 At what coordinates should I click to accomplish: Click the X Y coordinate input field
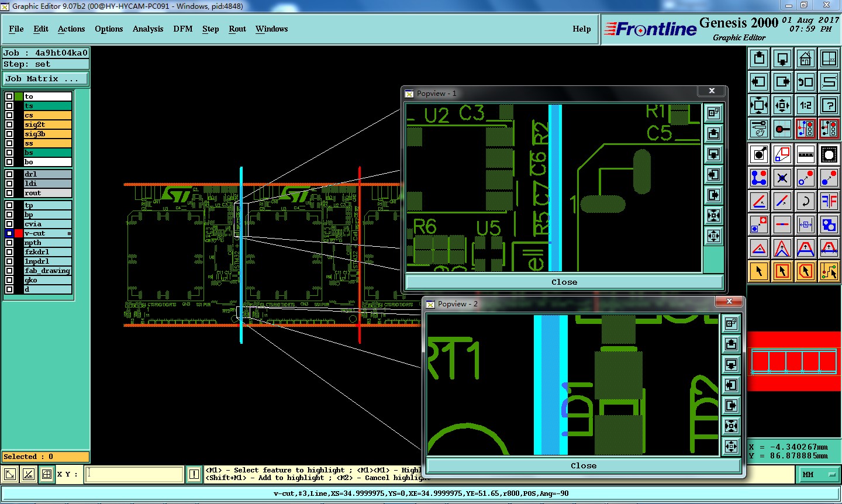point(135,474)
